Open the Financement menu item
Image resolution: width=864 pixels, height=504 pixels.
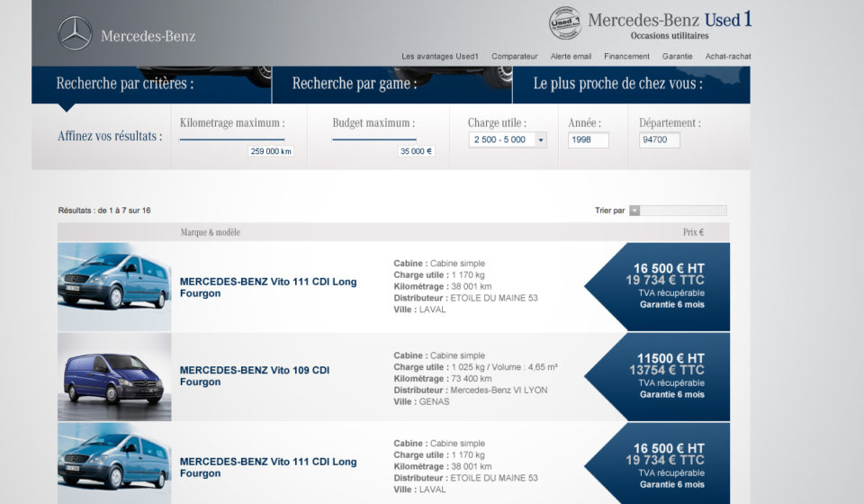point(626,56)
